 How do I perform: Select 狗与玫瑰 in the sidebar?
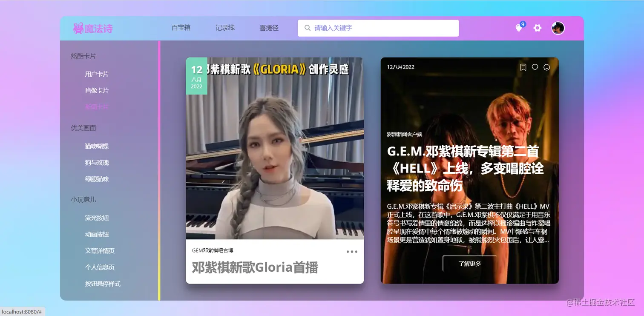pos(97,163)
